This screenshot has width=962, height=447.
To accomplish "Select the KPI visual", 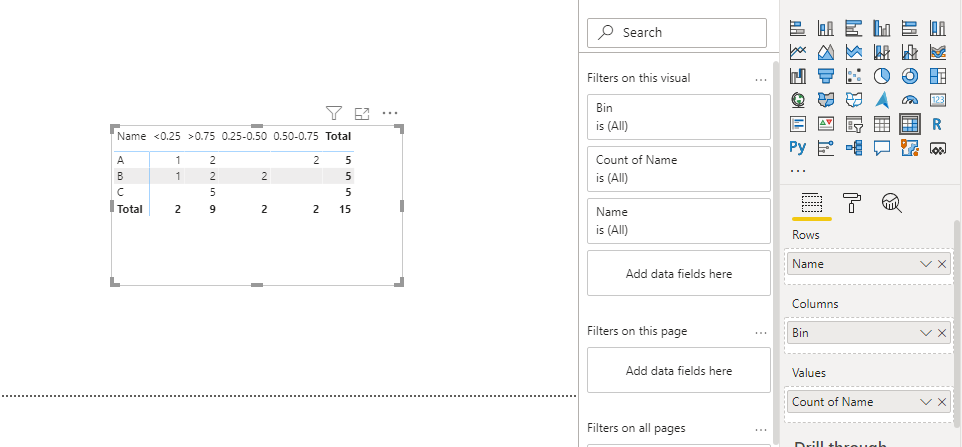I will point(826,124).
